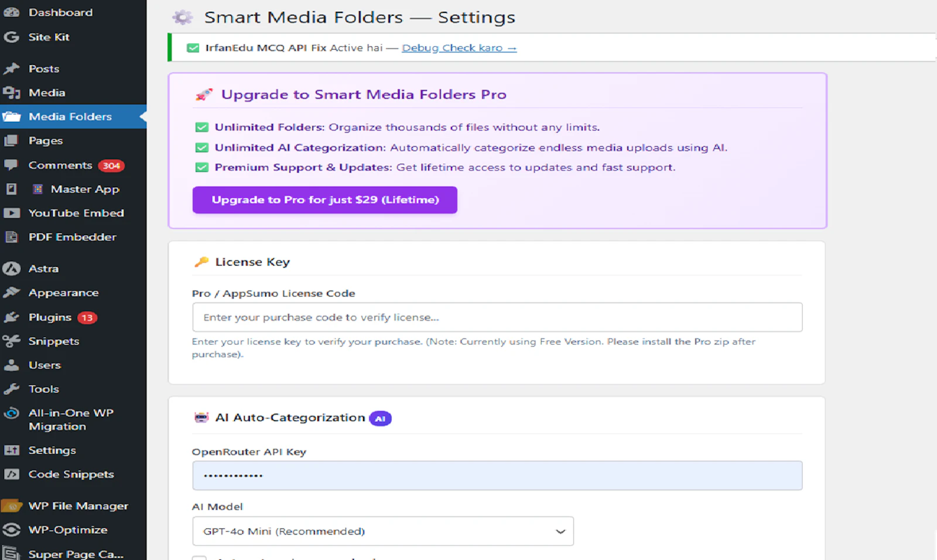
Task: Click the rocket icon in upgrade box
Action: click(x=203, y=95)
